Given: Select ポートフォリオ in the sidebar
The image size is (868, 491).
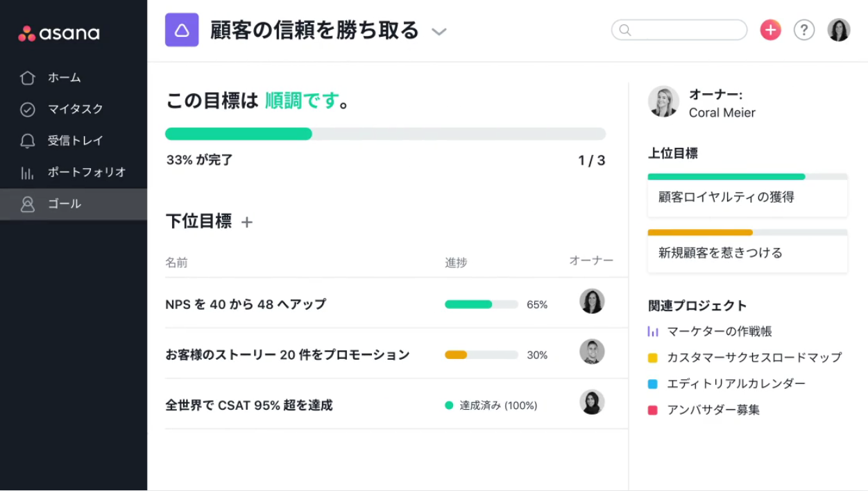Looking at the screenshot, I should [86, 172].
